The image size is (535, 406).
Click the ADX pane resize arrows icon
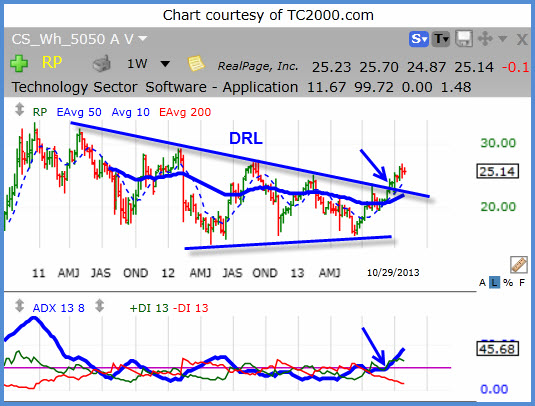click(x=19, y=306)
